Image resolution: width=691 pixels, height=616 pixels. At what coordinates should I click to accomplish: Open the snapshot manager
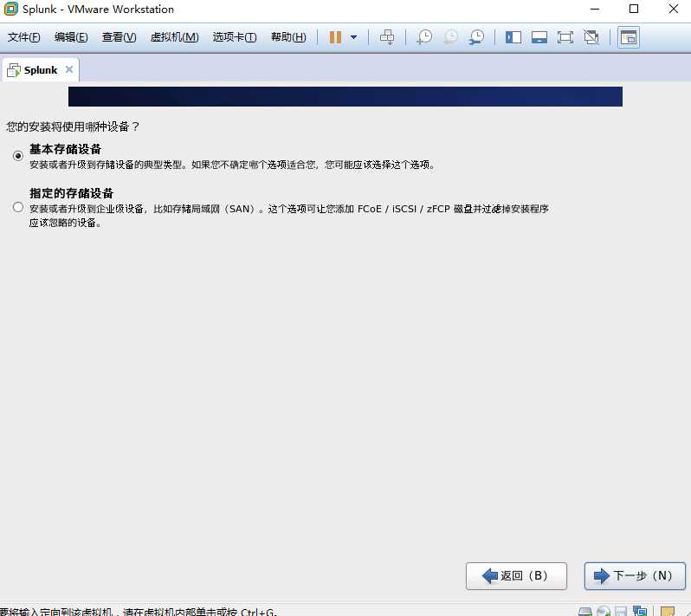click(x=476, y=37)
